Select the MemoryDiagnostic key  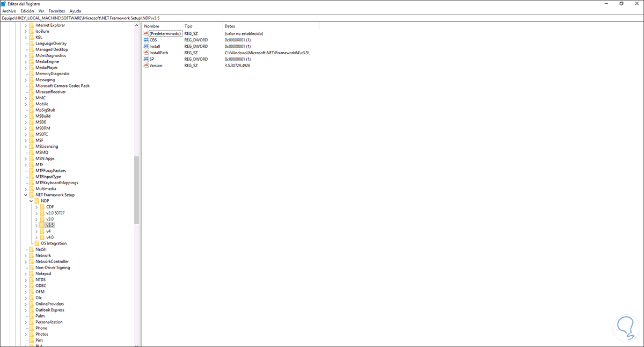53,74
